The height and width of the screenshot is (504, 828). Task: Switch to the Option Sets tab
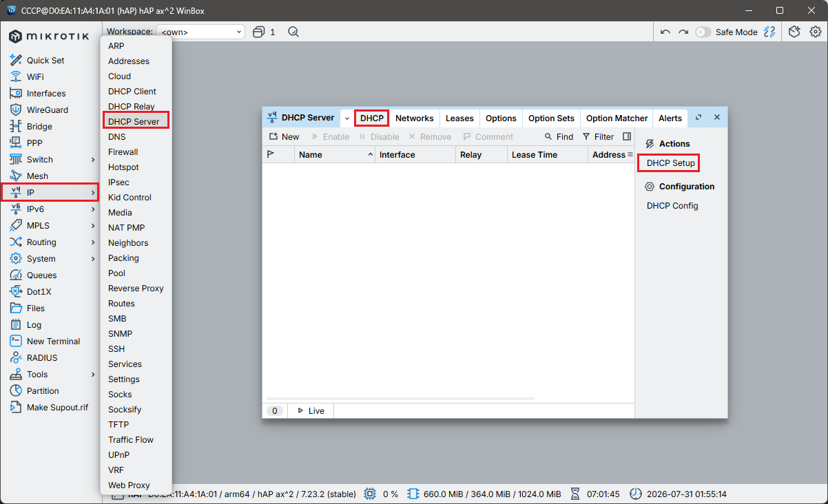551,118
